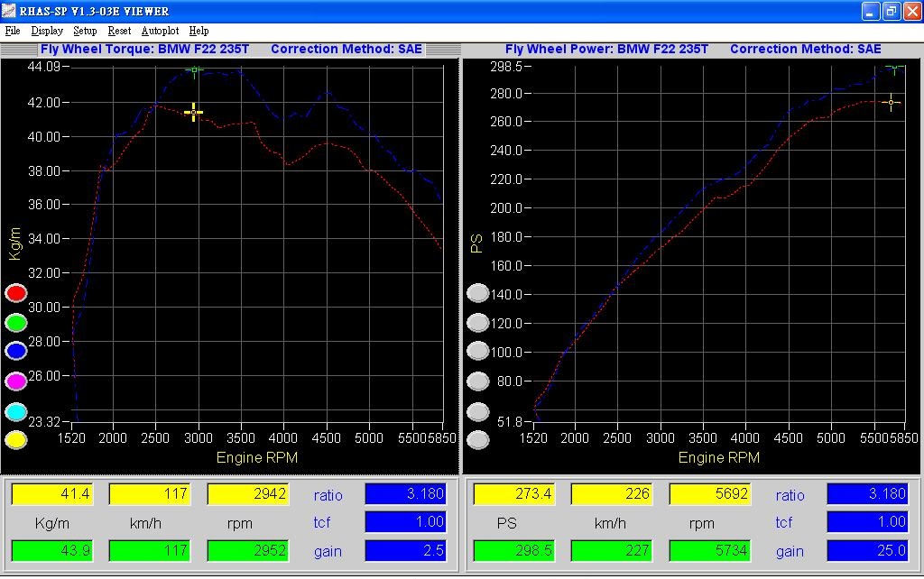The width and height of the screenshot is (924, 579).
Task: Select the blue curve selector on torque panel
Action: 14,351
